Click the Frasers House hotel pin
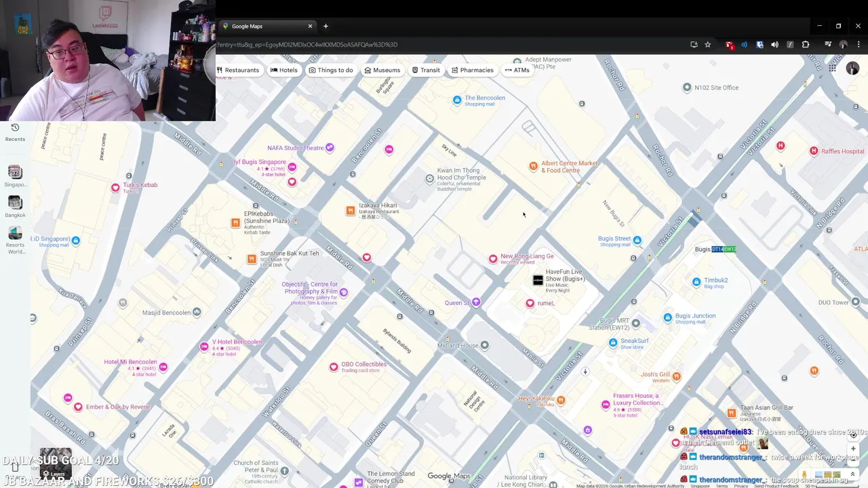868x488 pixels. click(x=606, y=405)
